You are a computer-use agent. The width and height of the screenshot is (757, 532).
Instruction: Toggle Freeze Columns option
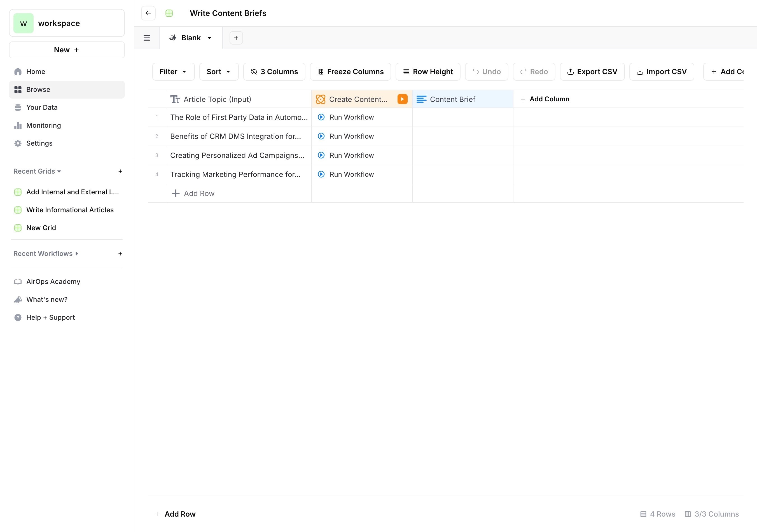[350, 72]
